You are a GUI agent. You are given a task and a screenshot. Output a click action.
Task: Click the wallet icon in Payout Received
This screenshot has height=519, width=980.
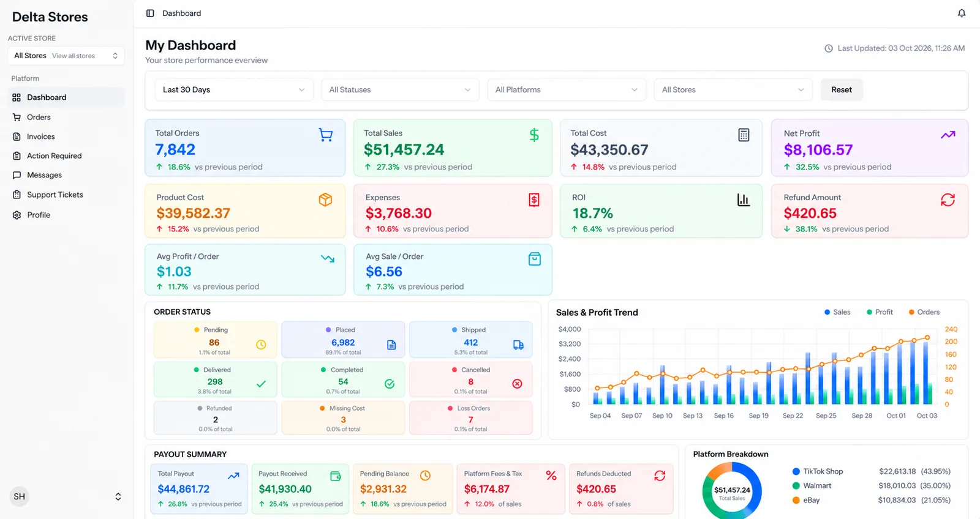[336, 476]
